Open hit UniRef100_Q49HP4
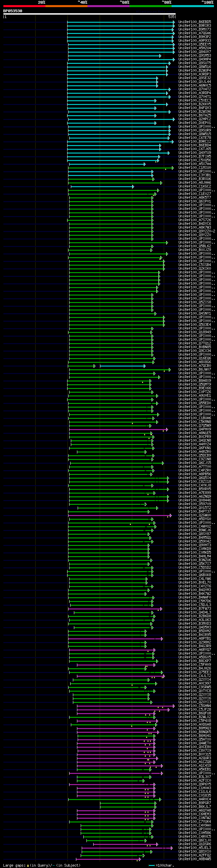The image size is (217, 868). coord(195,59)
